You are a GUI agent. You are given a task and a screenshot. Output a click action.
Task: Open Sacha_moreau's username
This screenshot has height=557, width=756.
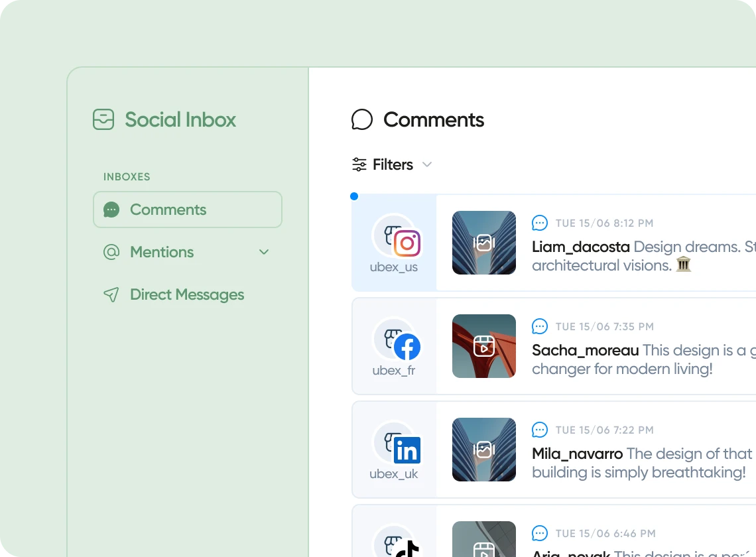(586, 350)
